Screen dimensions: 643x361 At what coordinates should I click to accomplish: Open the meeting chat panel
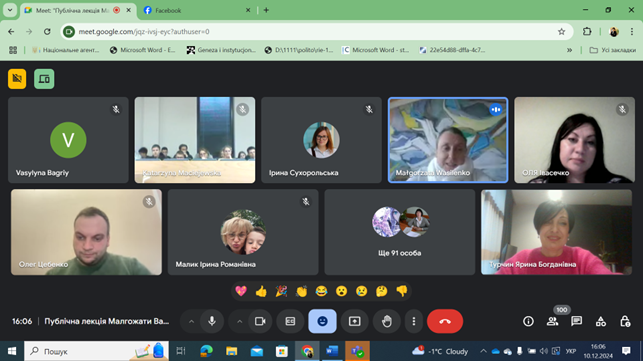tap(577, 321)
